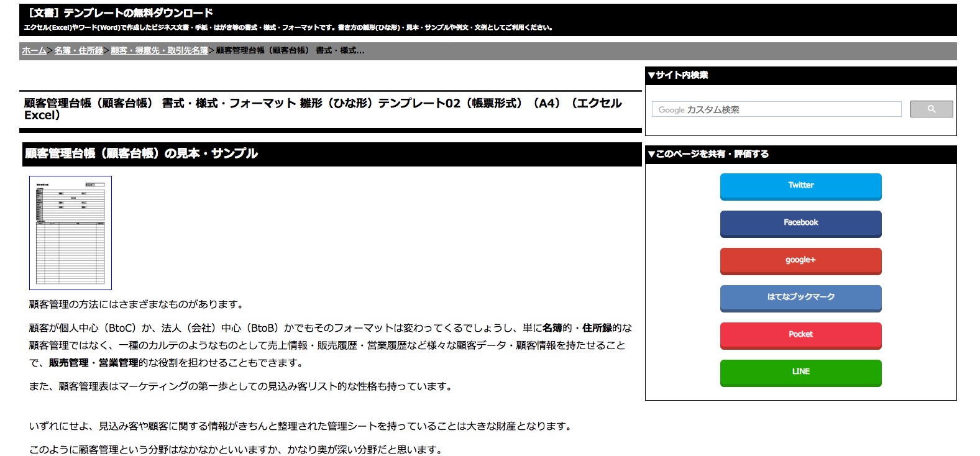The height and width of the screenshot is (456, 980).
Task: Click sentence 顧客管理の方法にはさまざまなものがあります。
Action: click(138, 304)
